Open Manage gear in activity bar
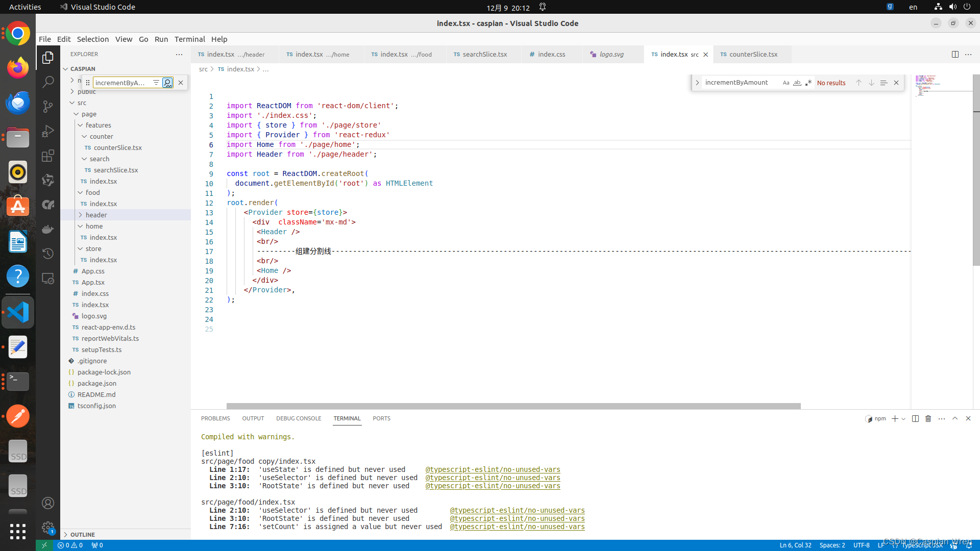 point(48,528)
